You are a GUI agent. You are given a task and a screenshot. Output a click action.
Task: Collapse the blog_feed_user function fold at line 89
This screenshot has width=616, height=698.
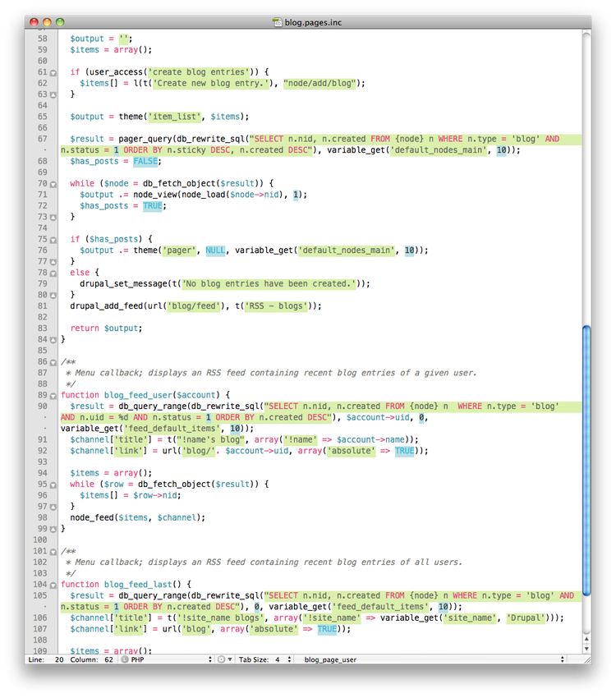click(x=53, y=395)
